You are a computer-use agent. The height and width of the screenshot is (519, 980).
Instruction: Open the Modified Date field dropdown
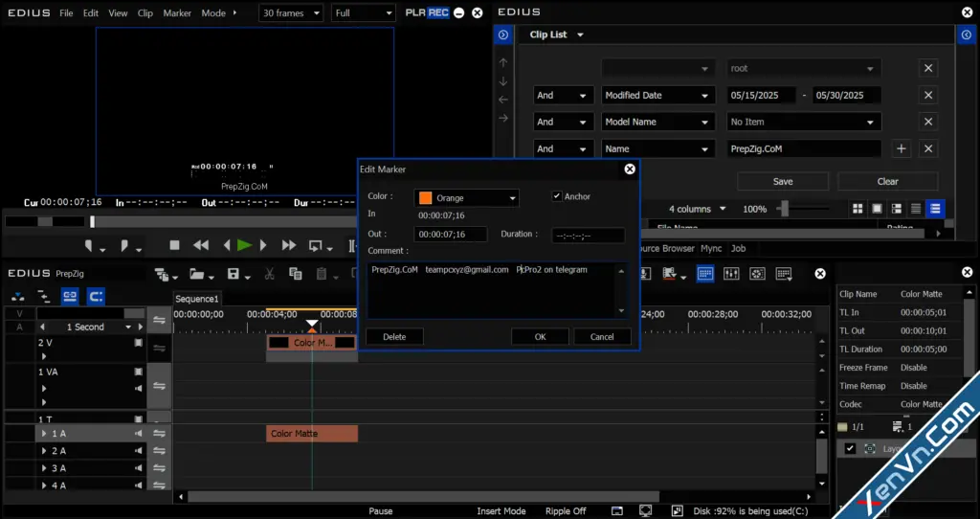[x=657, y=95]
